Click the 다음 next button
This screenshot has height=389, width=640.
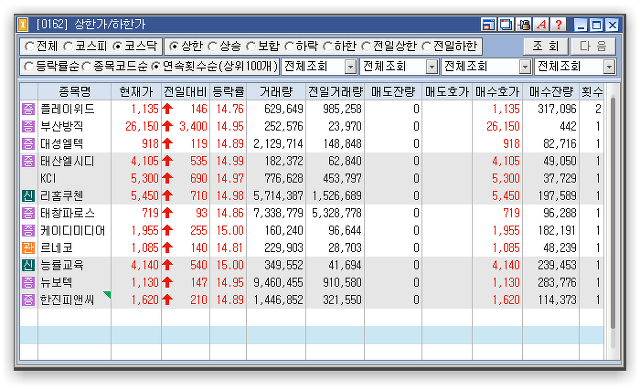pos(593,46)
